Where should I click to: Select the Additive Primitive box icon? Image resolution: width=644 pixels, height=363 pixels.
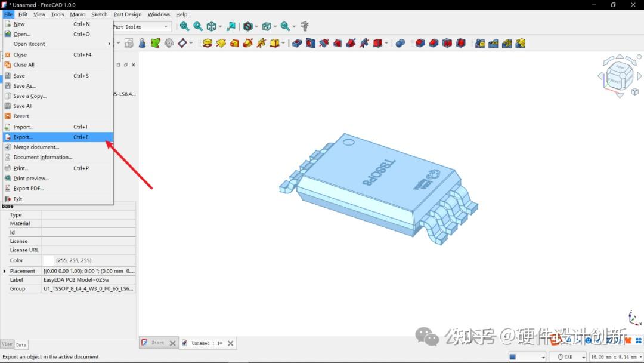[274, 43]
